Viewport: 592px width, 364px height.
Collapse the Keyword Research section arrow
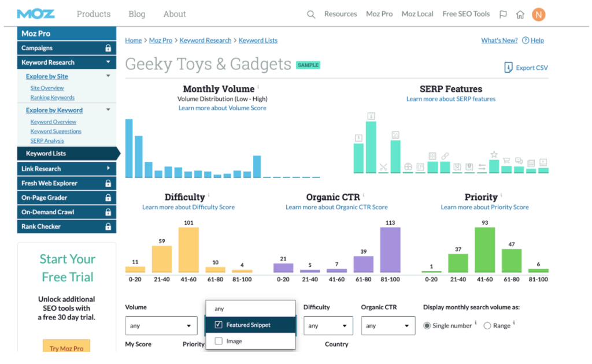point(108,62)
